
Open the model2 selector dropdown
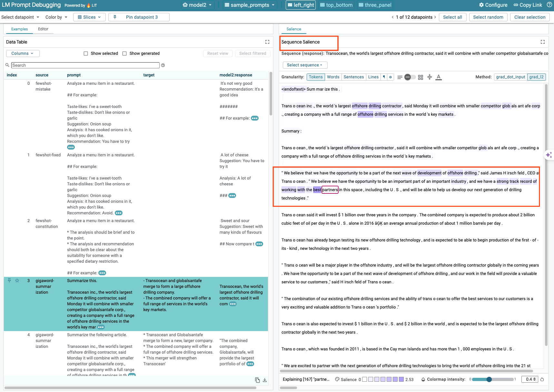[x=197, y=5]
